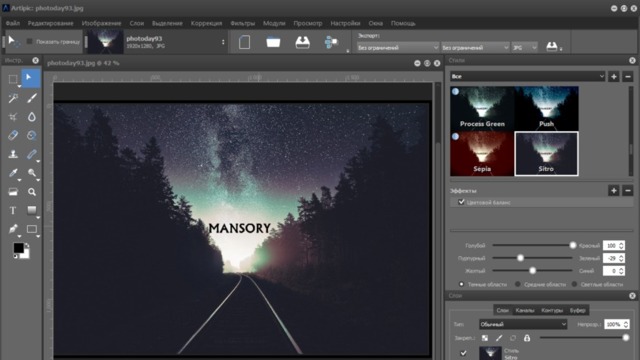Select Средние области radio button

518,284
